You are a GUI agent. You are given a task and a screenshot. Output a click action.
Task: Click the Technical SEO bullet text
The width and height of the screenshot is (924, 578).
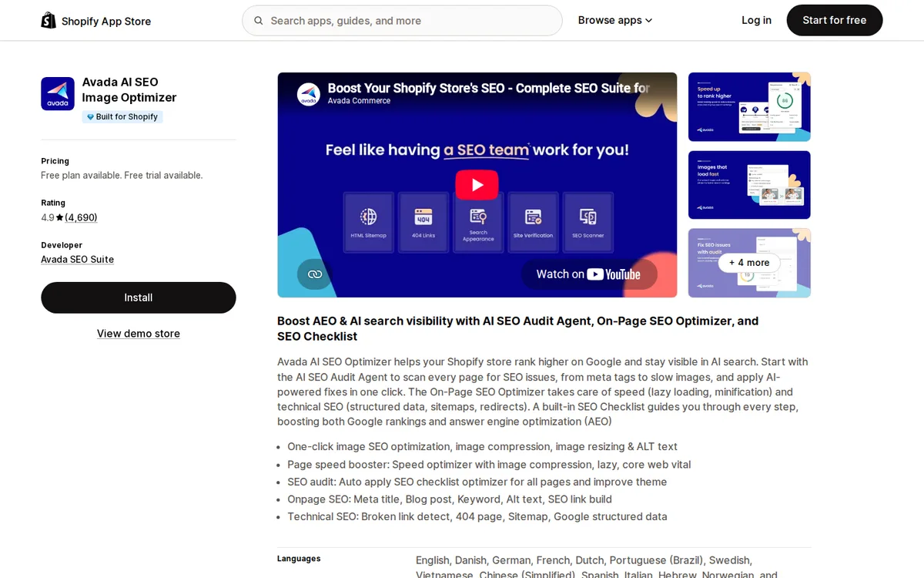[477, 517]
